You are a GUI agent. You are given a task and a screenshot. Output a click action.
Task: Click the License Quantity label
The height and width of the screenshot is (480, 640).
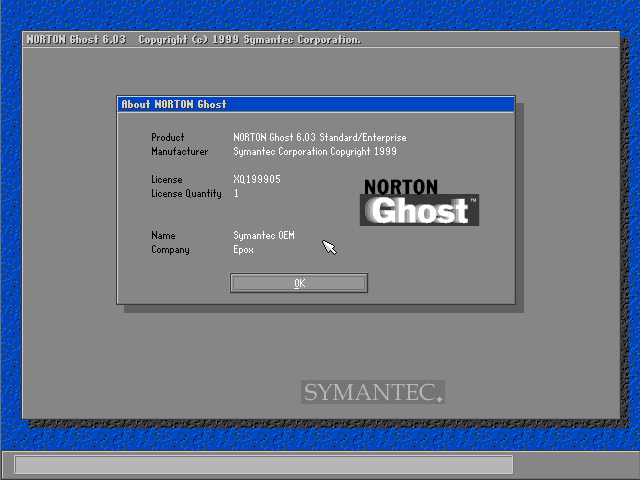[186, 193]
